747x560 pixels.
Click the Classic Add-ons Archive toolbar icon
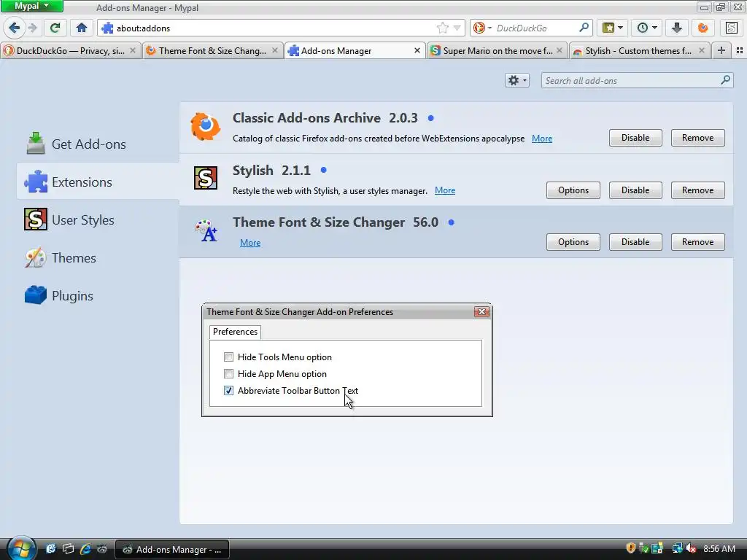tap(703, 28)
